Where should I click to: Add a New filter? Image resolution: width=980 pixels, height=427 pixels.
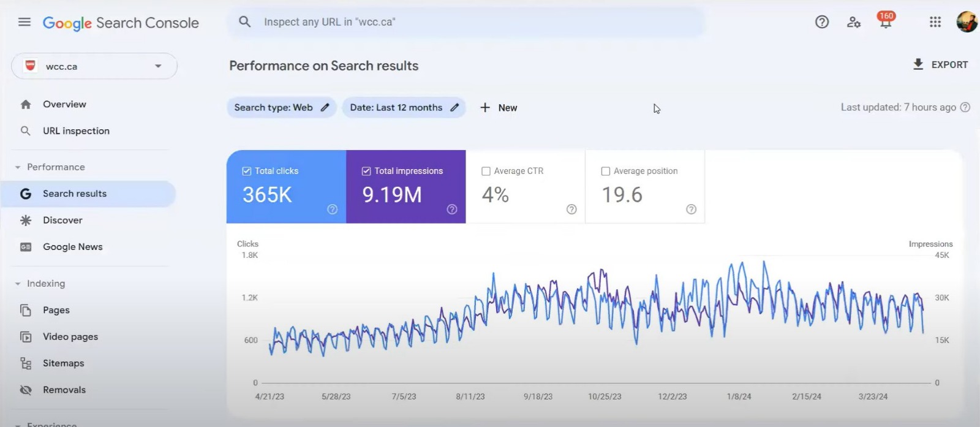click(499, 108)
